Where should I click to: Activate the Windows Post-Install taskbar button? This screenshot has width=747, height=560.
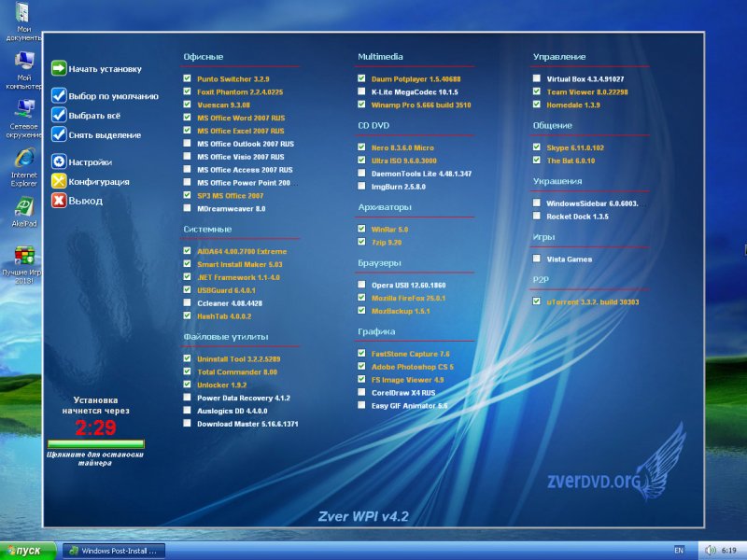(114, 551)
